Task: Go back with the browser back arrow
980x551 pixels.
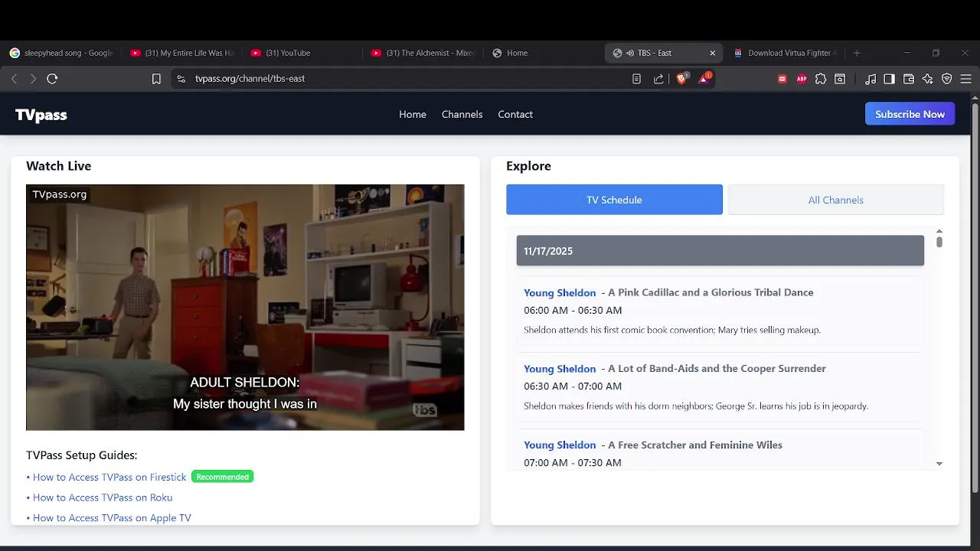Action: pos(14,79)
